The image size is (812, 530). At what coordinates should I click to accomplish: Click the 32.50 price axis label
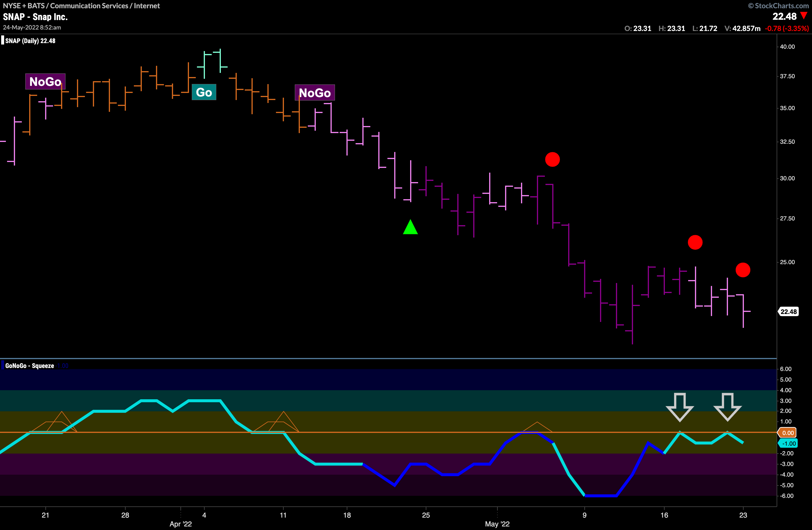click(x=788, y=141)
